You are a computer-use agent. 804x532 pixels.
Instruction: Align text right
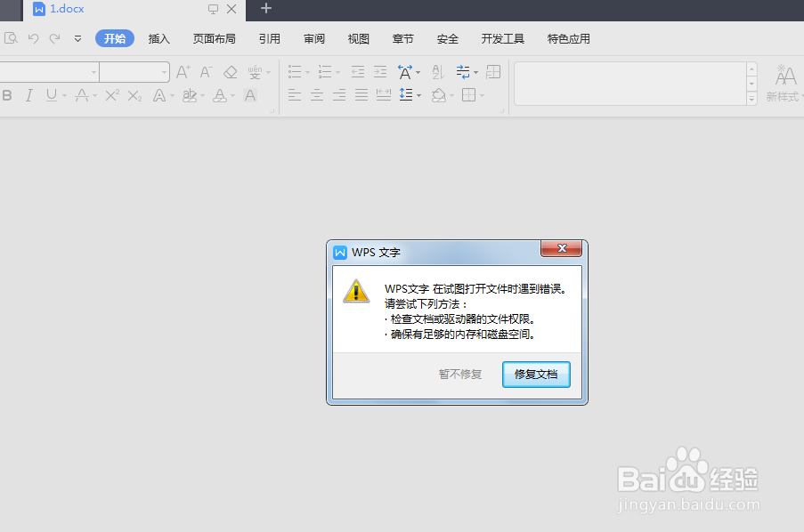click(339, 95)
